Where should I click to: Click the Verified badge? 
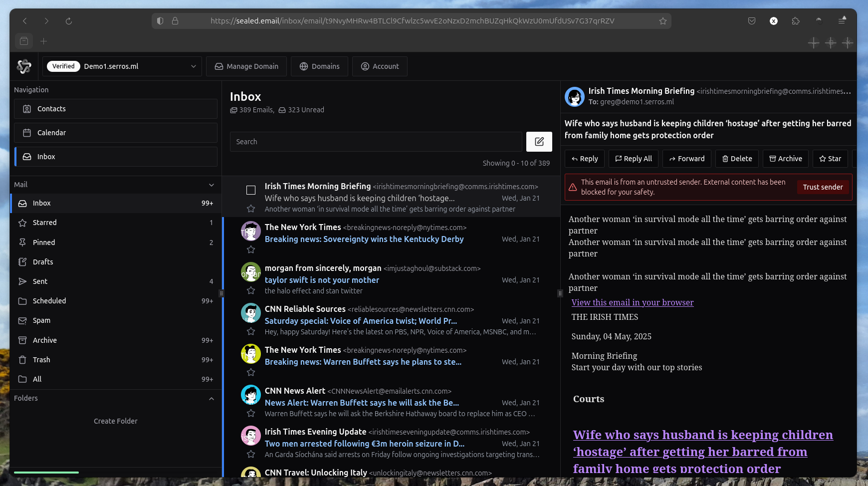[63, 66]
